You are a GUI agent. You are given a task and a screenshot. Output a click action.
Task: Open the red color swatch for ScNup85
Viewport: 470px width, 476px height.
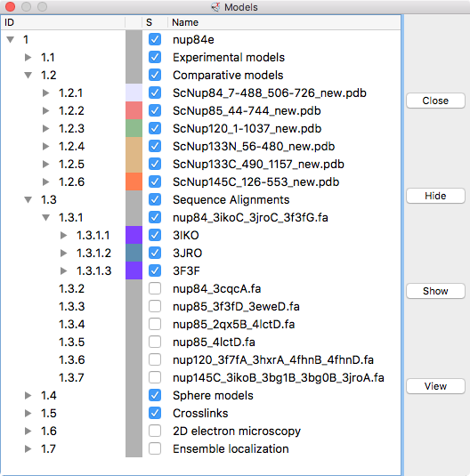(x=134, y=110)
